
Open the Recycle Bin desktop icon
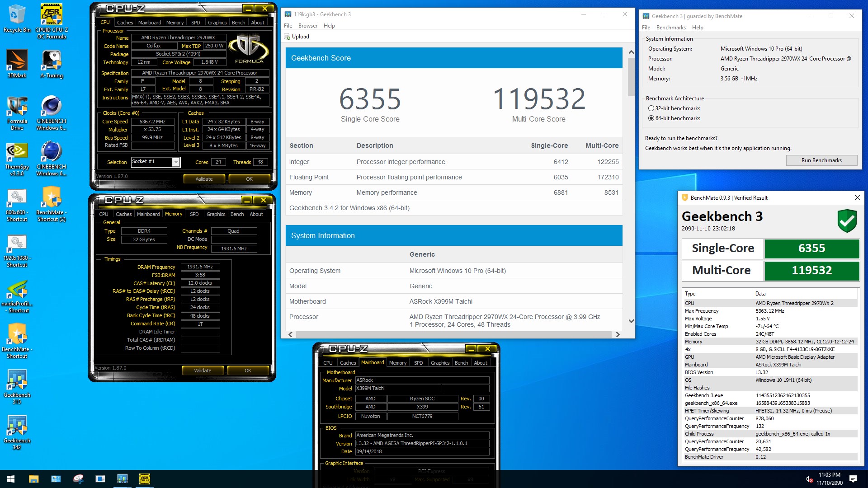[x=17, y=19]
